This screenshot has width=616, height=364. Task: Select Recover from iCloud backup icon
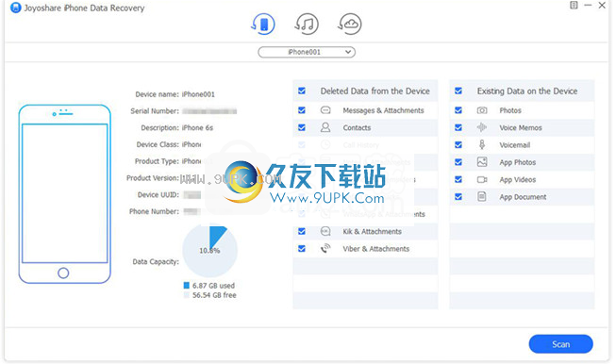click(x=350, y=25)
